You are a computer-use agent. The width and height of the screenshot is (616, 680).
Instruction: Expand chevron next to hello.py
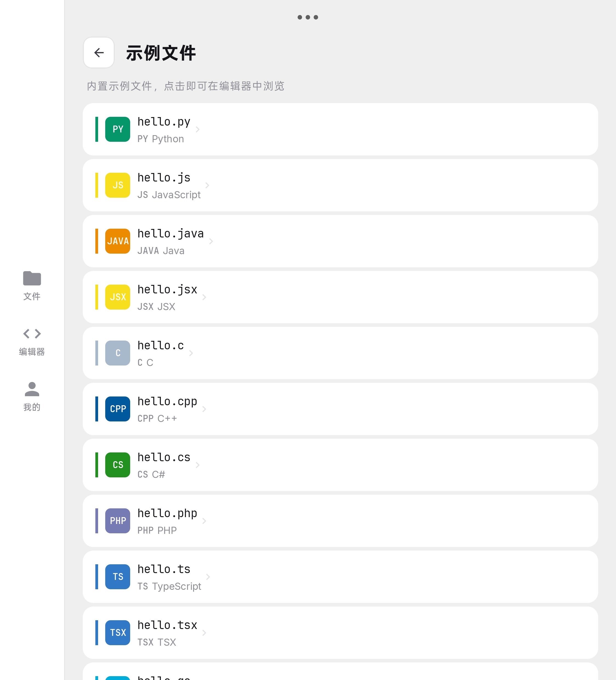[198, 129]
